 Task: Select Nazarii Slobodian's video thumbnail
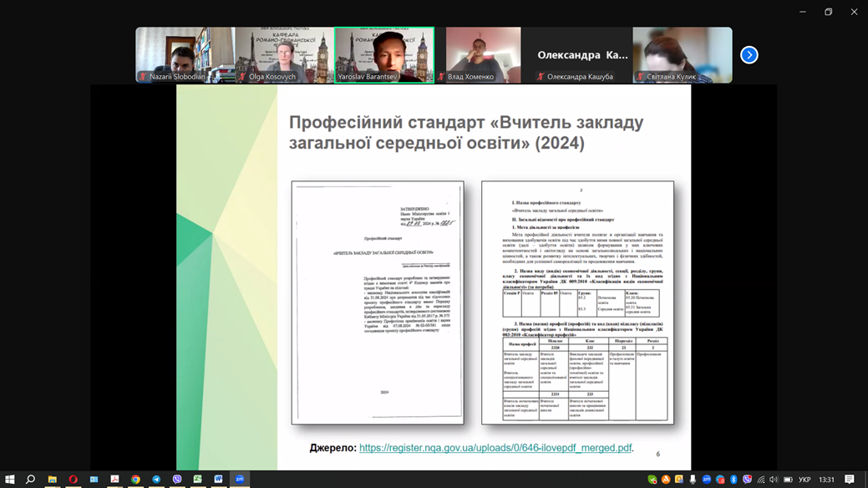click(x=185, y=55)
